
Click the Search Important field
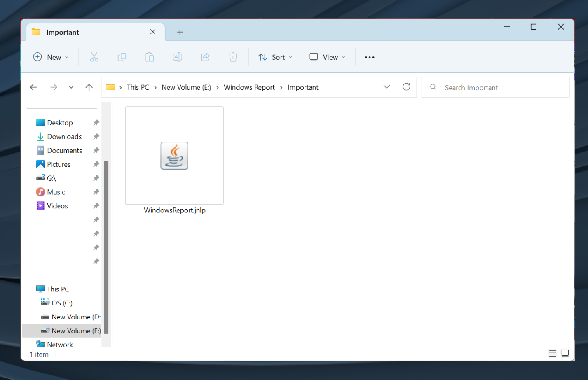point(495,87)
